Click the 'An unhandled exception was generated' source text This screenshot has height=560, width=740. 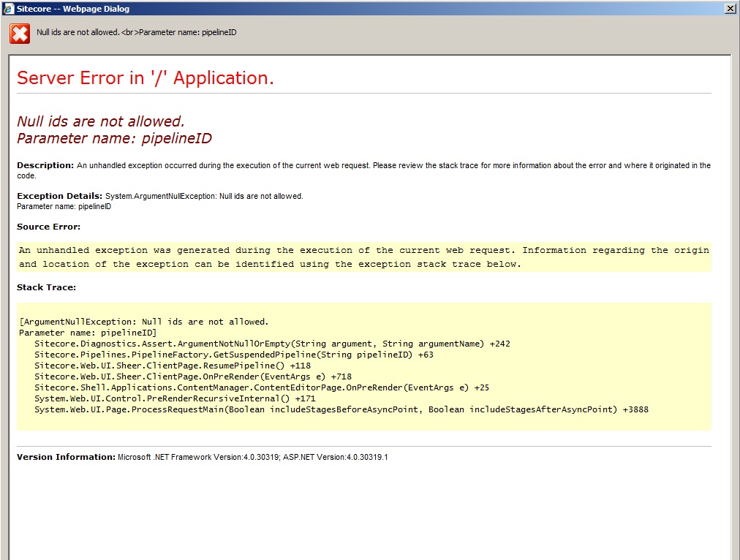[364, 257]
